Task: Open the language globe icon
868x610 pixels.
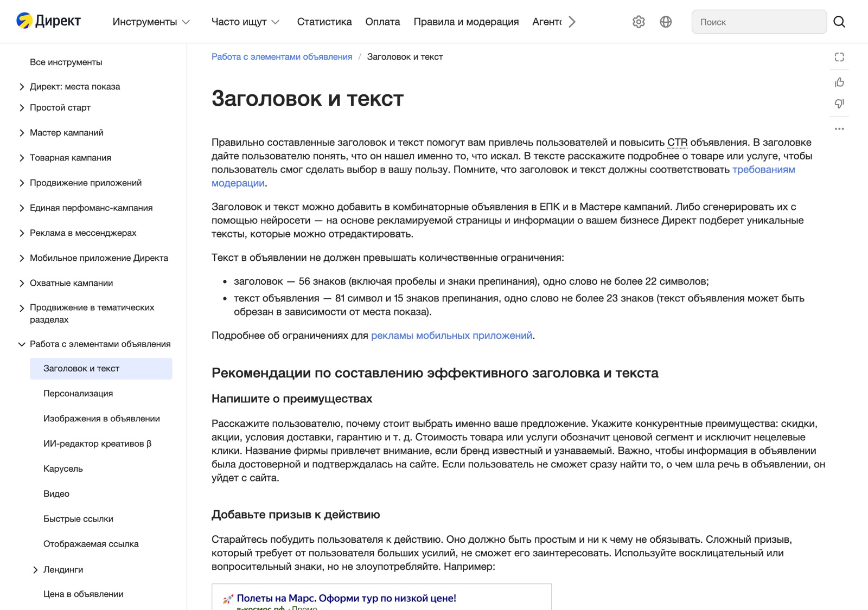Action: pyautogui.click(x=666, y=22)
